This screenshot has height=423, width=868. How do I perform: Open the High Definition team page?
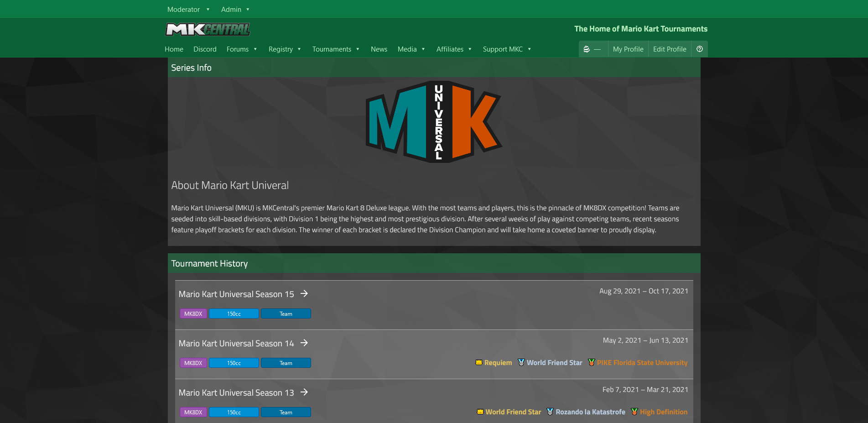(x=664, y=412)
